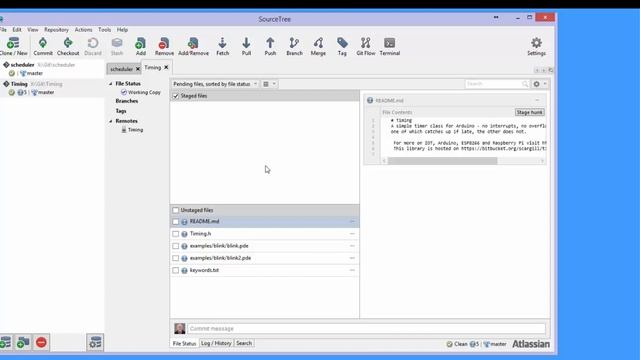
Task: Open Git Flow
Action: (x=365, y=46)
